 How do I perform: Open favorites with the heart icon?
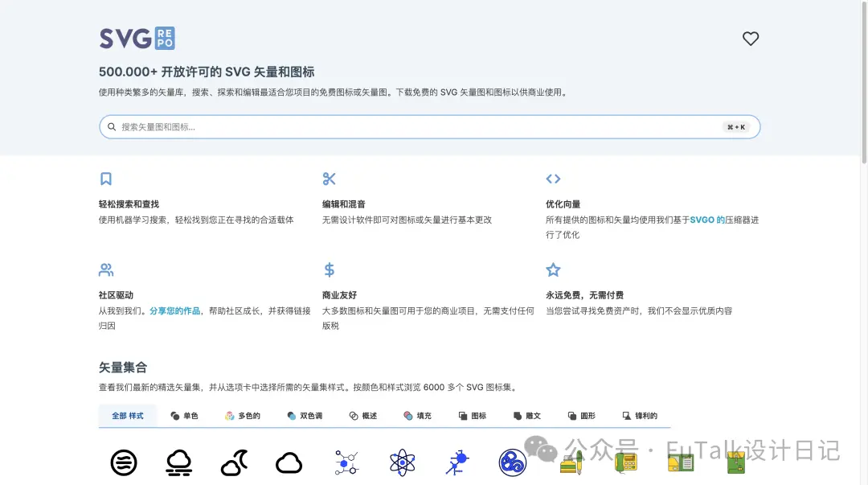(x=750, y=39)
